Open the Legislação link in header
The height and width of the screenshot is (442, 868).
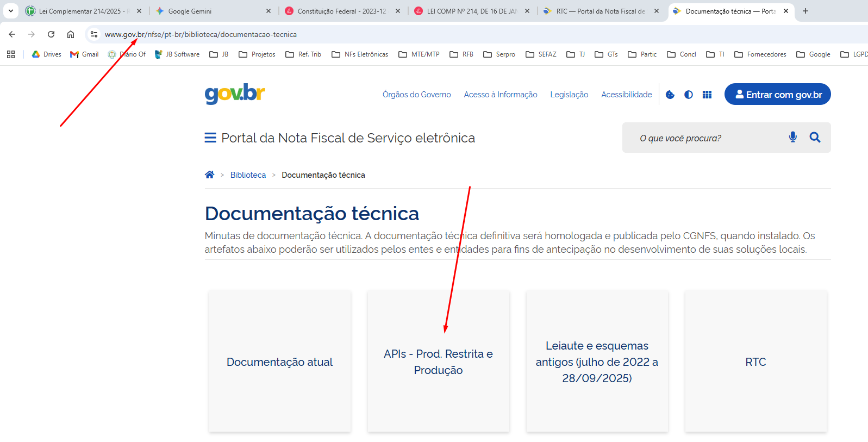click(569, 95)
